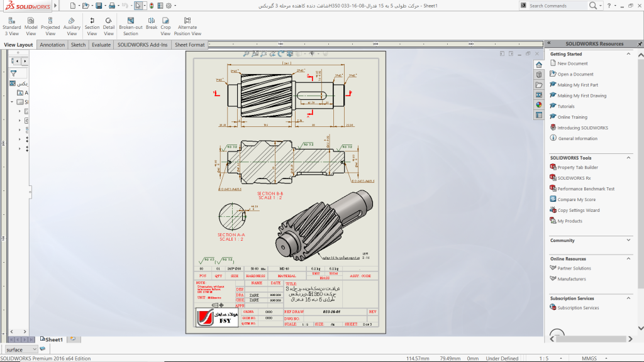The width and height of the screenshot is (644, 362).
Task: Click the feature tree filter funnel
Action: tap(14, 73)
